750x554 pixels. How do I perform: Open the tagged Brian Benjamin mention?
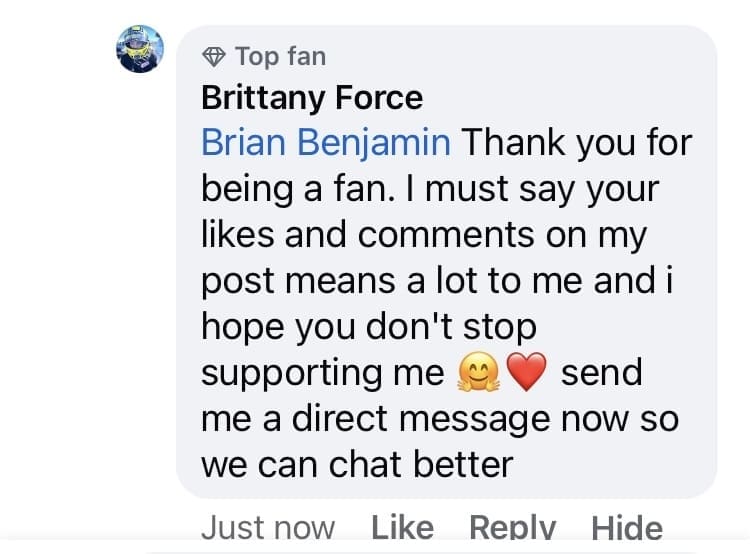click(325, 143)
